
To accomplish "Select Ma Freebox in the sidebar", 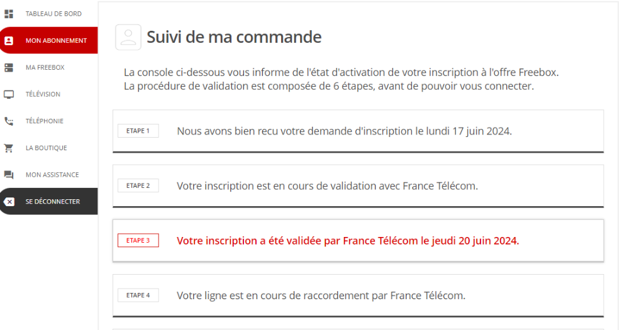I will tap(45, 67).
